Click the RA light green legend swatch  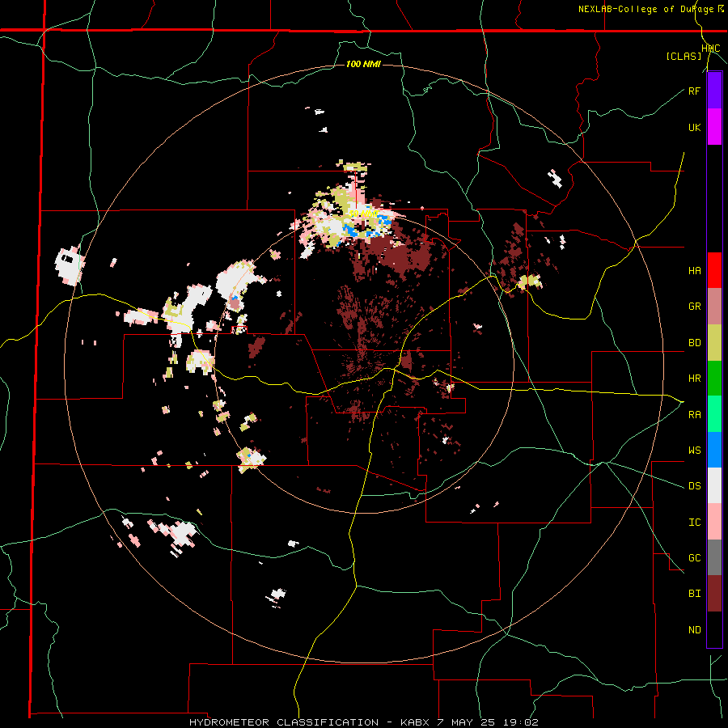(714, 414)
